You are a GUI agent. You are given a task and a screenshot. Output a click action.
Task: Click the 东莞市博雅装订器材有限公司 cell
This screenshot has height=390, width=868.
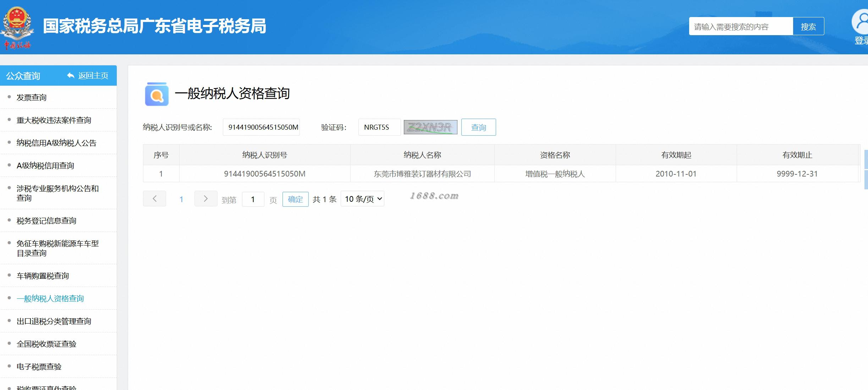(422, 174)
